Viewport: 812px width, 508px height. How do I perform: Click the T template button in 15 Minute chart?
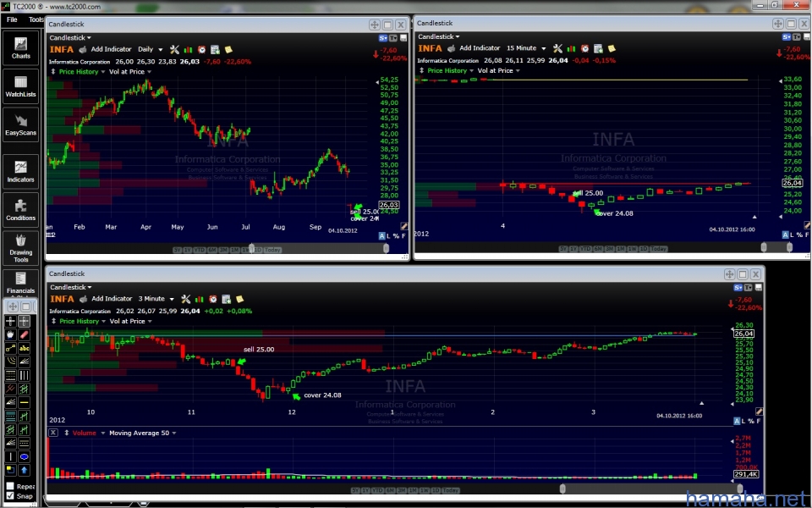coord(797,37)
